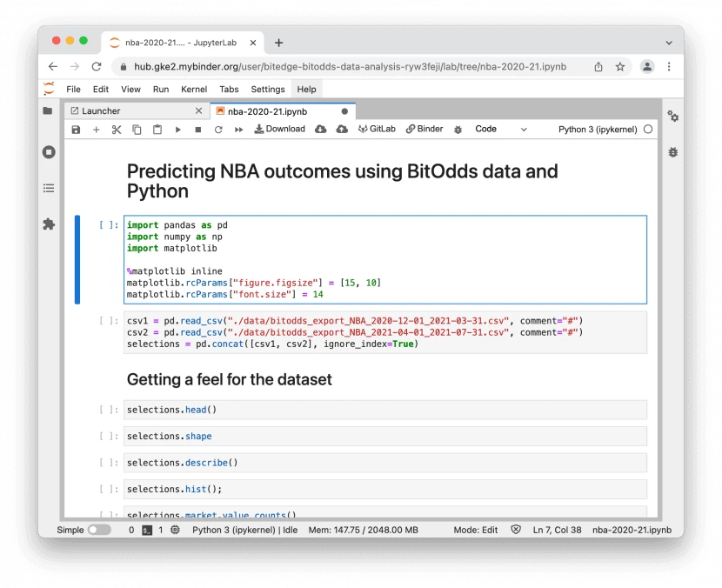Viewport: 722px width, 588px height.
Task: Switch kernel via Python 3 (ipykernel) label
Action: click(598, 130)
